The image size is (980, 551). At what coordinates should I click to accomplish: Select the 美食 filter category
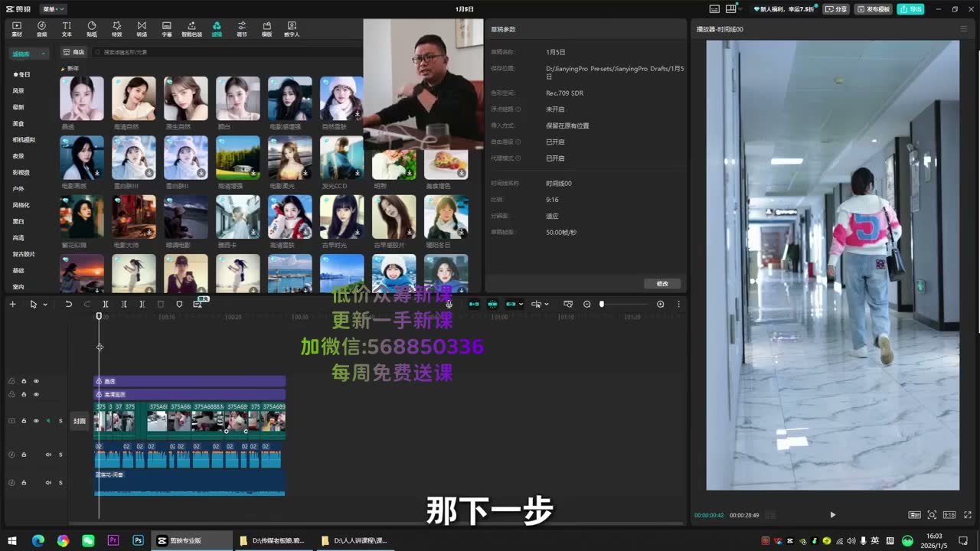18,123
